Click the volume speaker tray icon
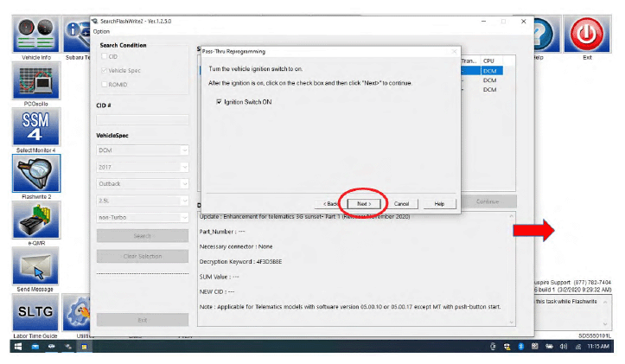Screen dimensions: 625x364 click(x=564, y=347)
